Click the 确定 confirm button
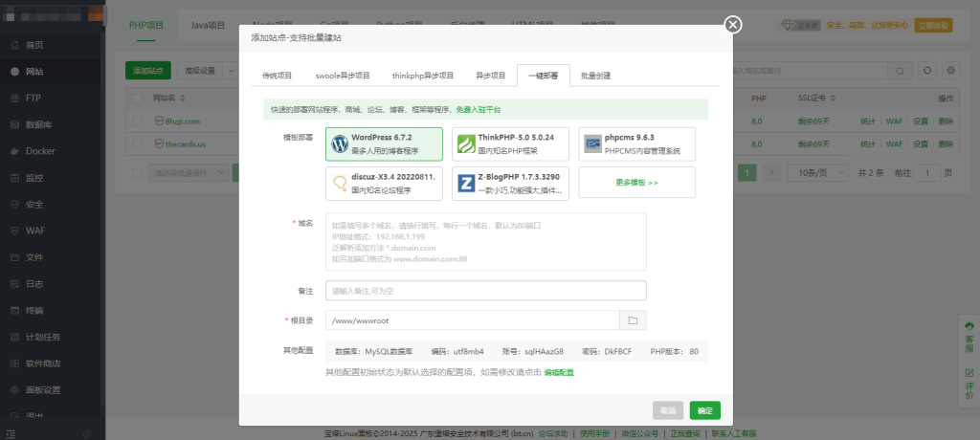Screen dimensions: 980x440 [x=705, y=410]
